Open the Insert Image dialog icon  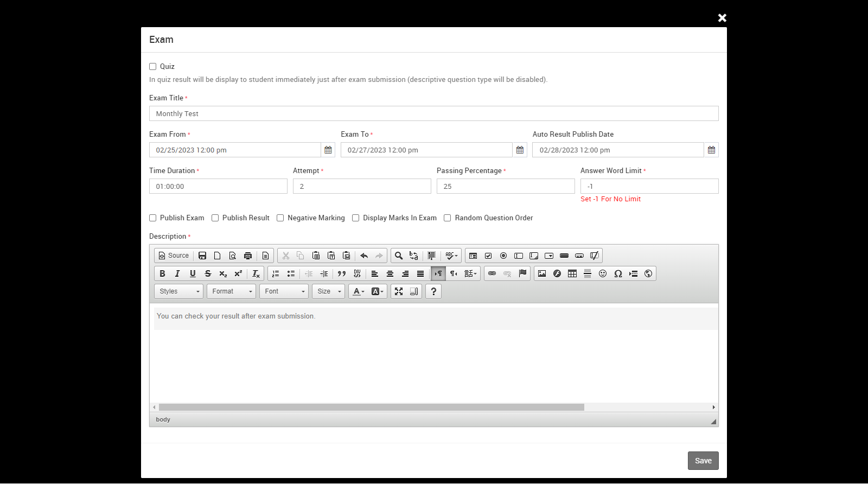click(x=542, y=273)
